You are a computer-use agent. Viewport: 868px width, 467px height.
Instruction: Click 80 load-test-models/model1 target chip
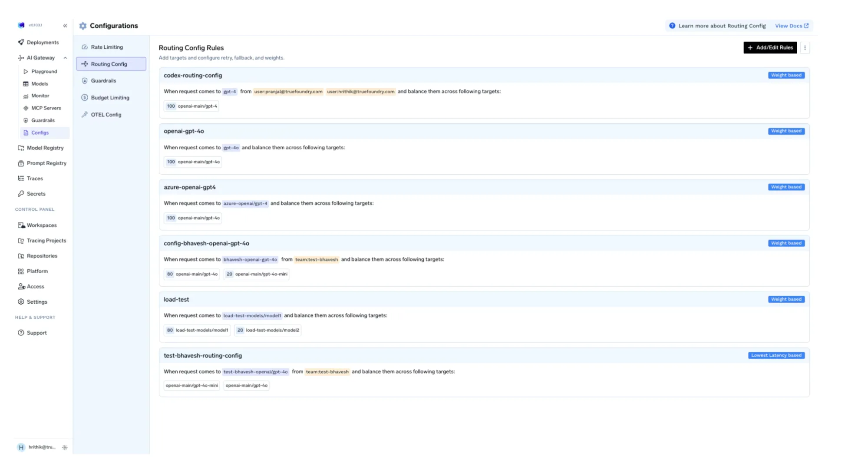197,330
